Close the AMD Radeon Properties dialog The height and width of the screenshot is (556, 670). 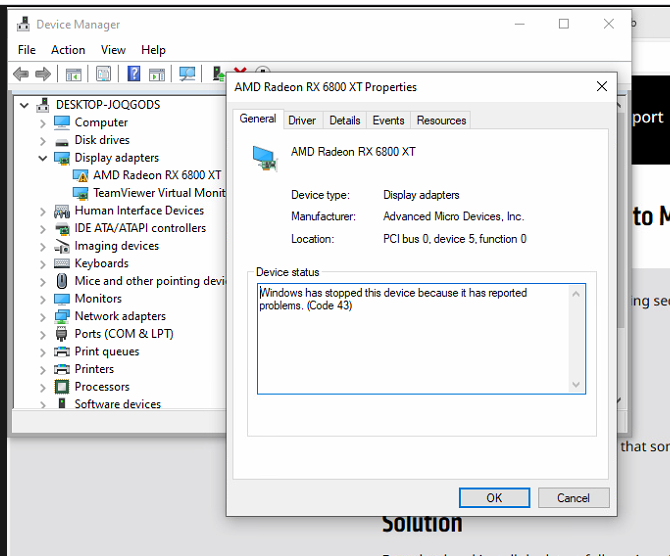602,87
